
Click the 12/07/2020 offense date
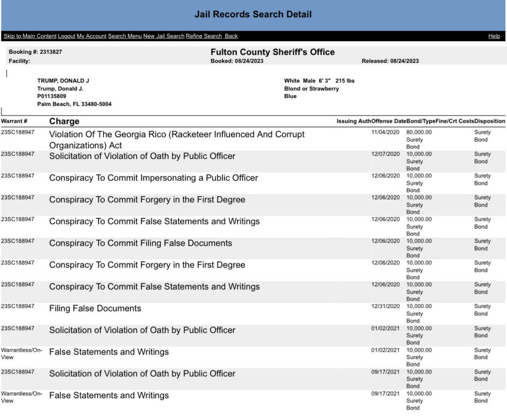(385, 154)
